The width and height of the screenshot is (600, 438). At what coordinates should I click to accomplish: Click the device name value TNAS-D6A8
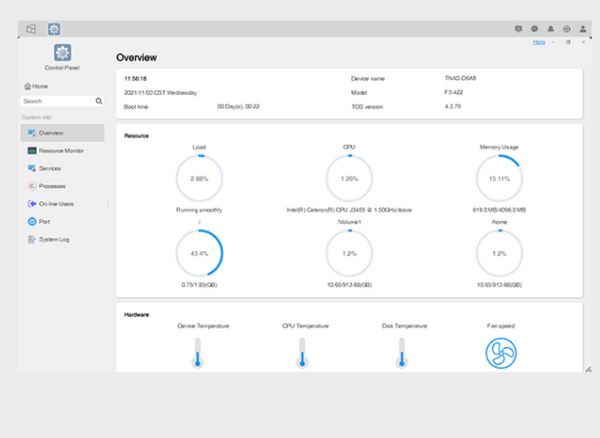460,78
